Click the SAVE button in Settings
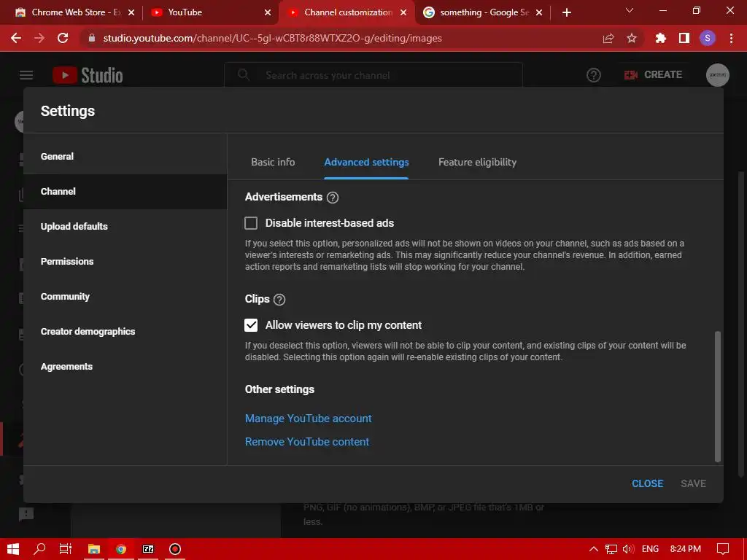 pyautogui.click(x=693, y=484)
